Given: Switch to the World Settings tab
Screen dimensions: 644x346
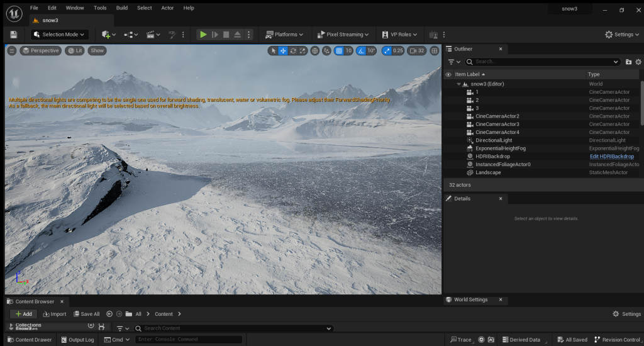Looking at the screenshot, I should tap(470, 299).
